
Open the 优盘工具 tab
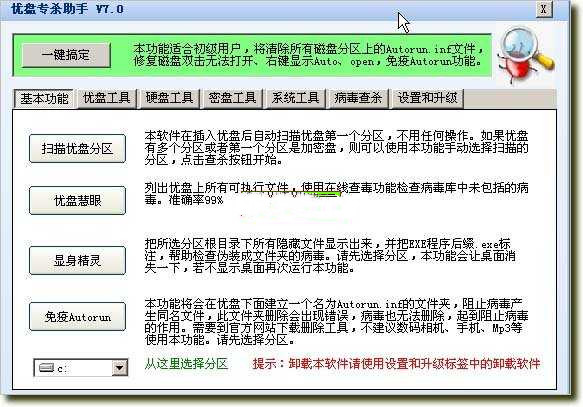106,98
